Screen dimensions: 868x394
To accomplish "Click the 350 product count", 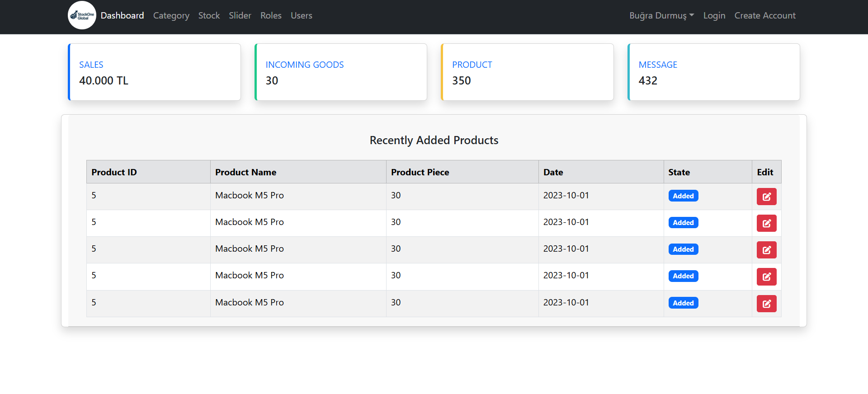I will [x=462, y=80].
